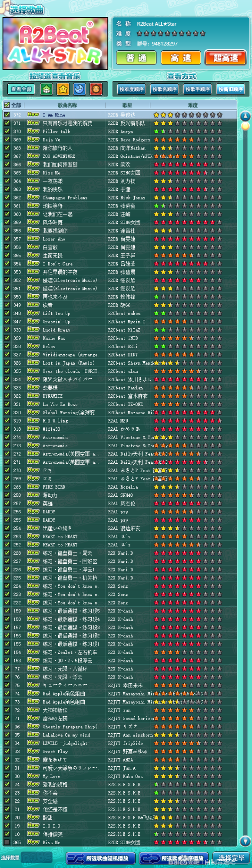The image size is (252, 868).
Task: Click the New badge on Pillow talk row
Action: click(x=33, y=131)
